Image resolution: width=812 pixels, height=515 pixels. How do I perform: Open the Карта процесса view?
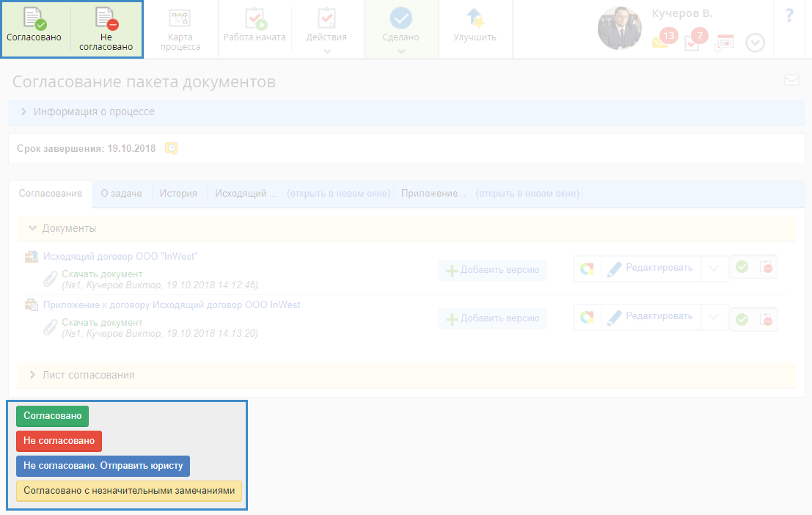click(x=179, y=19)
